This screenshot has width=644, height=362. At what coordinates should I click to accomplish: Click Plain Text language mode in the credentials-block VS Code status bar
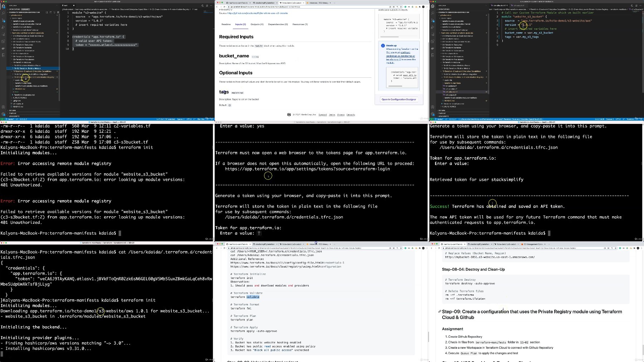[x=201, y=119]
